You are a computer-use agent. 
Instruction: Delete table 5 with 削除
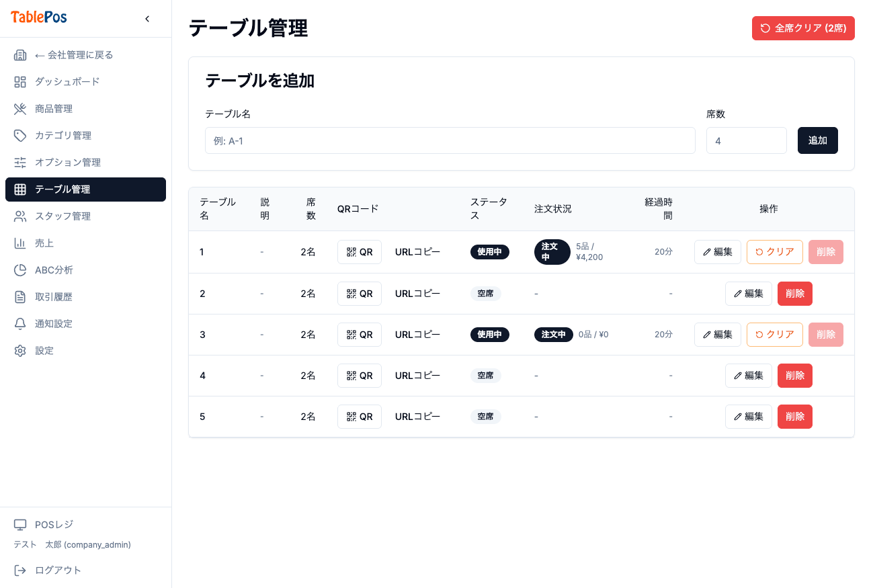[795, 417]
